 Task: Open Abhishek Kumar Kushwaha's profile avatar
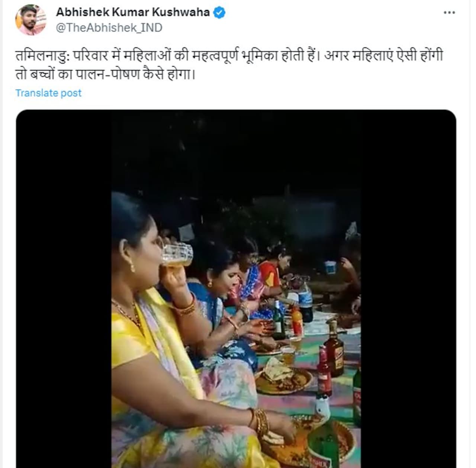(31, 20)
